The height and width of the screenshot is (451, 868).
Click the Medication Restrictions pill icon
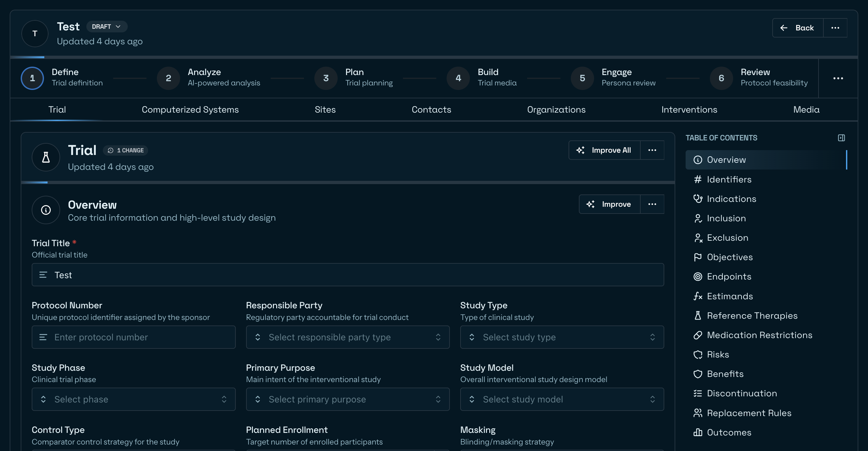tap(698, 335)
